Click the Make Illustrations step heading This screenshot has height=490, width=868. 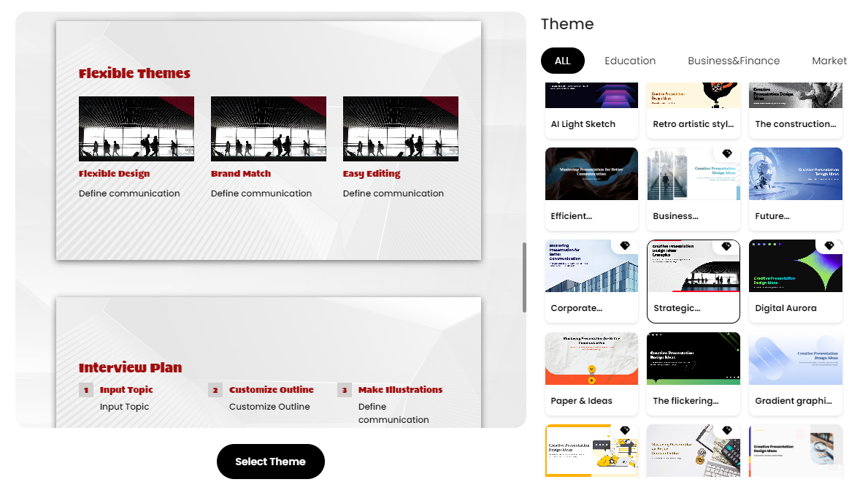click(x=400, y=390)
